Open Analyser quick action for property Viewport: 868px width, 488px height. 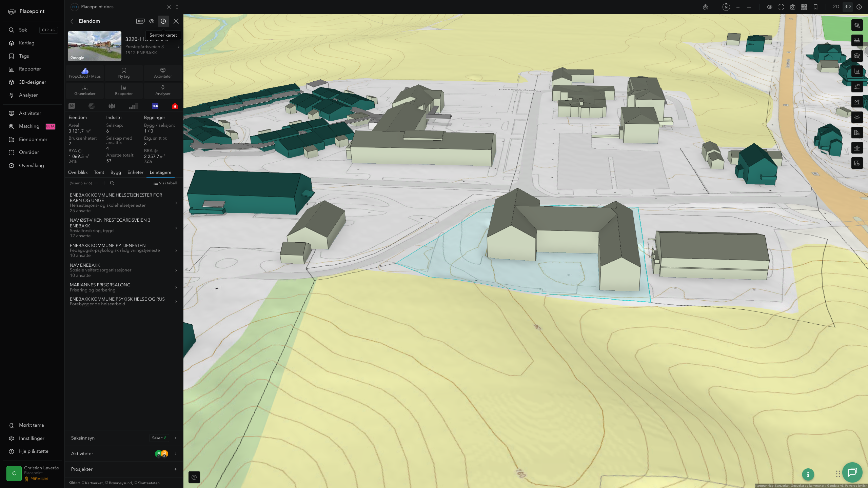(163, 90)
